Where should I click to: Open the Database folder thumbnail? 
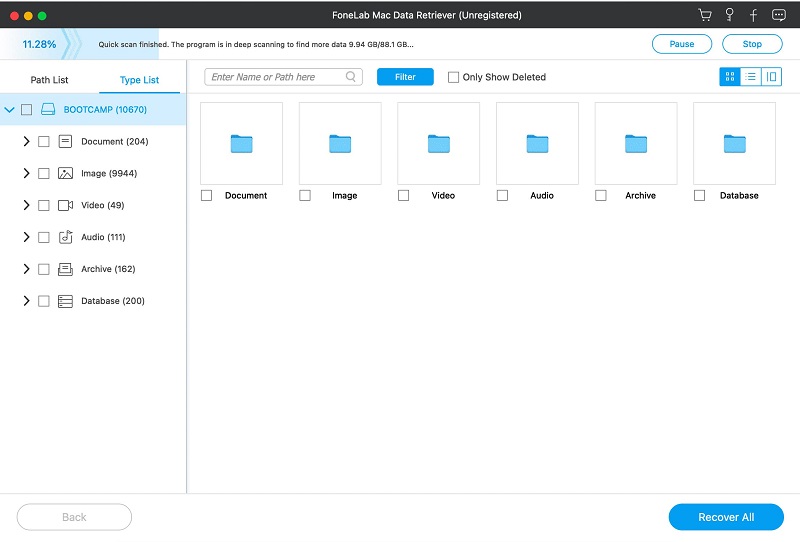[734, 143]
